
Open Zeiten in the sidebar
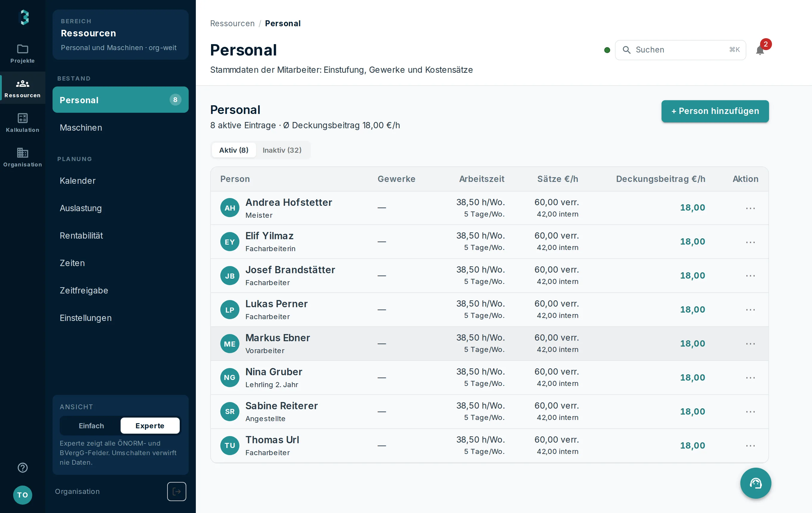(120, 263)
